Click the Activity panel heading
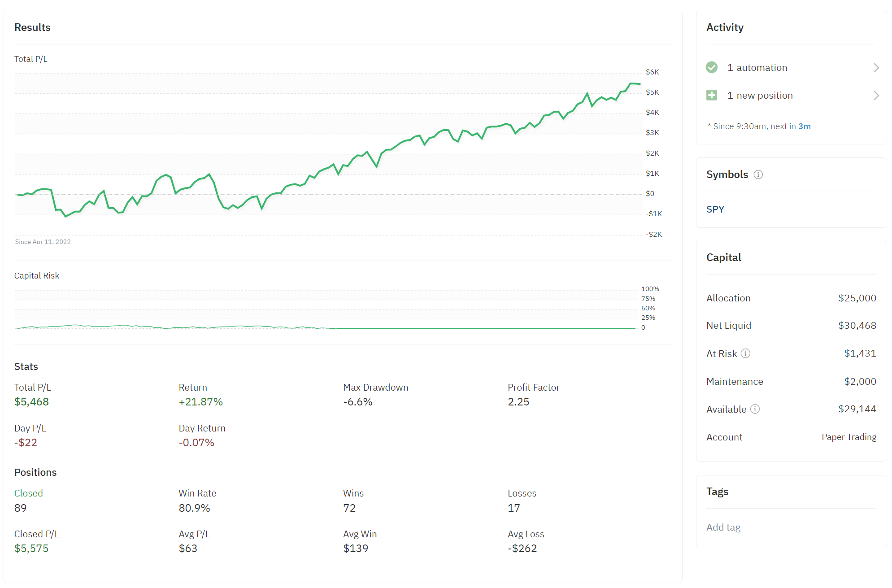892x588 pixels. (725, 27)
